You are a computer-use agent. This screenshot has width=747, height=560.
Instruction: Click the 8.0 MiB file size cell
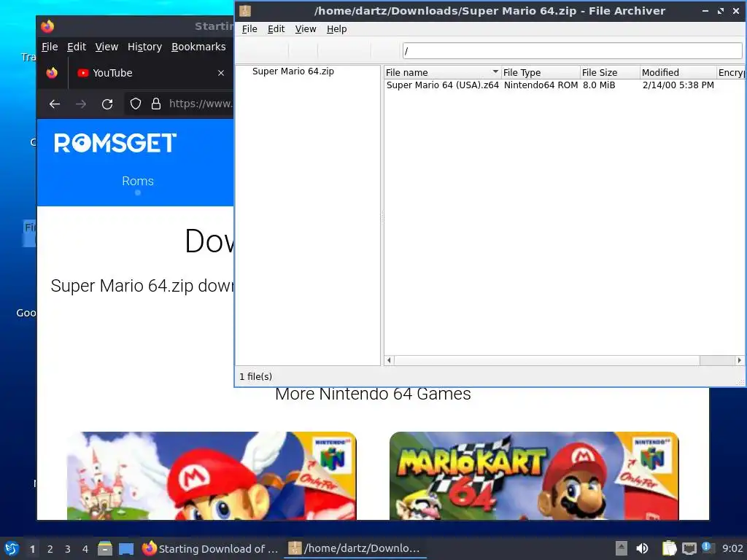tap(599, 85)
